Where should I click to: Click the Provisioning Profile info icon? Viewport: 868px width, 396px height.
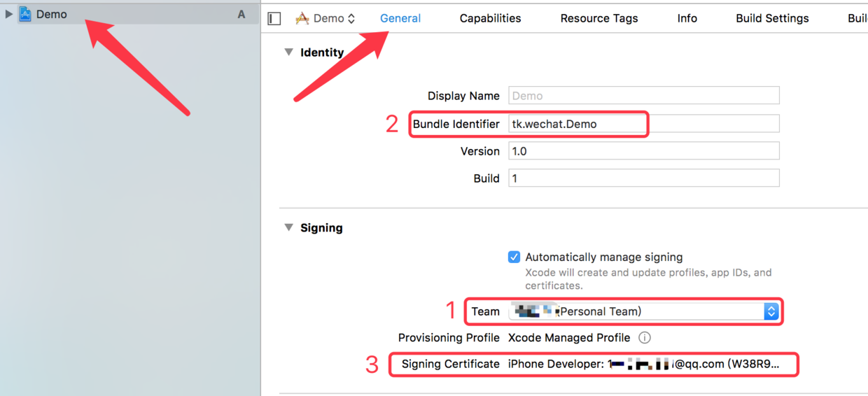click(x=645, y=338)
